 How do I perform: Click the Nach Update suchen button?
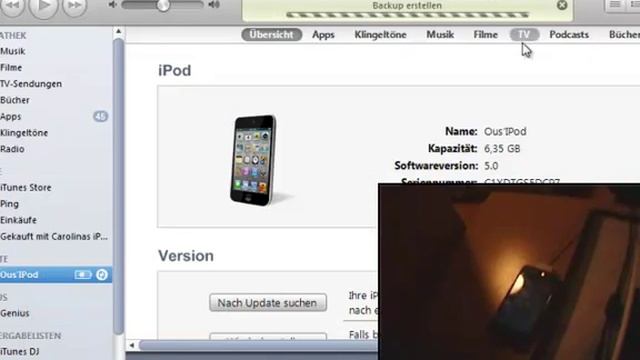pos(268,303)
